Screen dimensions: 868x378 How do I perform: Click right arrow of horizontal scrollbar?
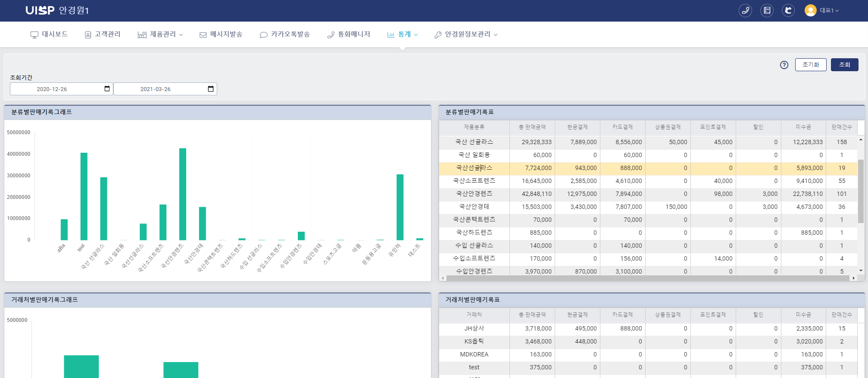point(853,278)
